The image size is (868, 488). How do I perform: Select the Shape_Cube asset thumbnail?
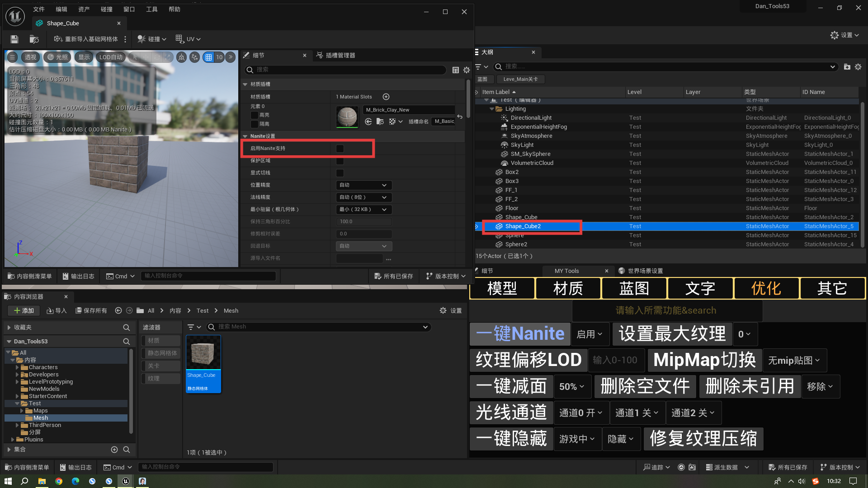[203, 364]
